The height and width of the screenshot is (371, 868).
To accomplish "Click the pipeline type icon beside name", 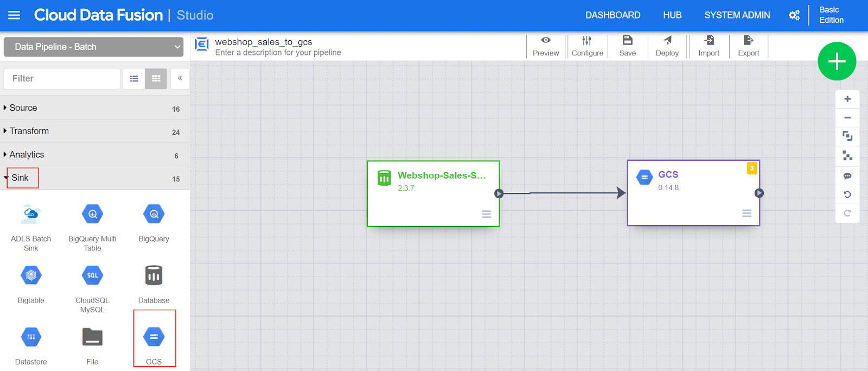I will coord(202,44).
